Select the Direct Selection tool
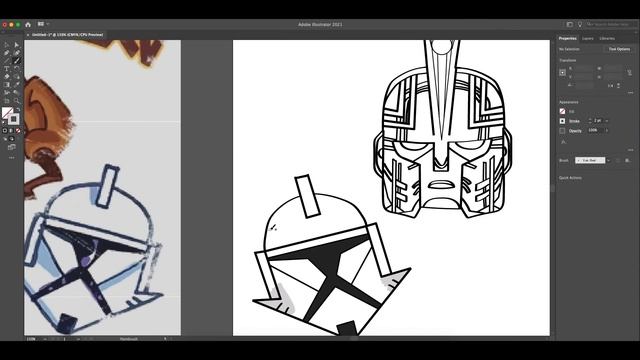 [16, 45]
